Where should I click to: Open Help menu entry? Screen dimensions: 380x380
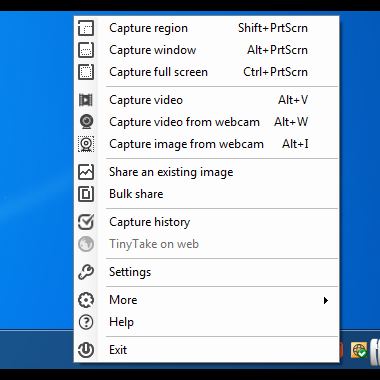point(206,322)
